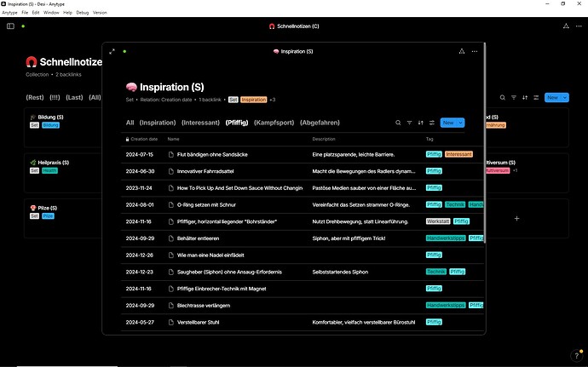Click white Werkstatt tag in Bohrständer row
The width and height of the screenshot is (588, 367).
[438, 221]
